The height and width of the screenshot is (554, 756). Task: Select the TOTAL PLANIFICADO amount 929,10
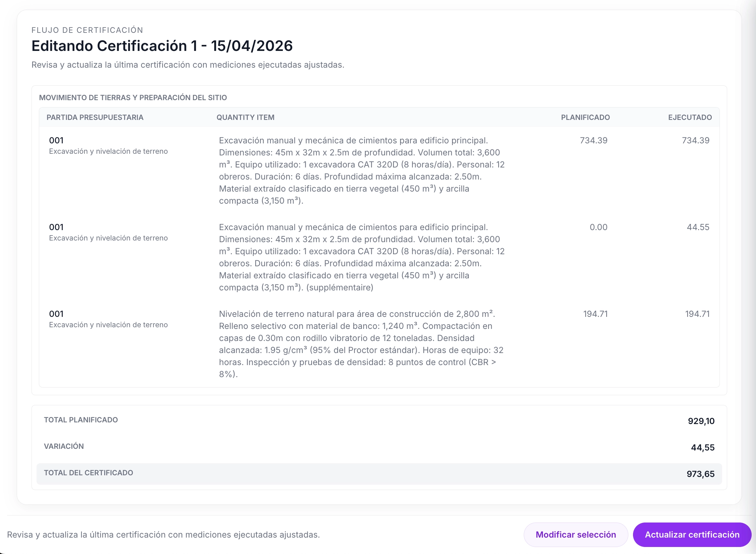point(700,421)
